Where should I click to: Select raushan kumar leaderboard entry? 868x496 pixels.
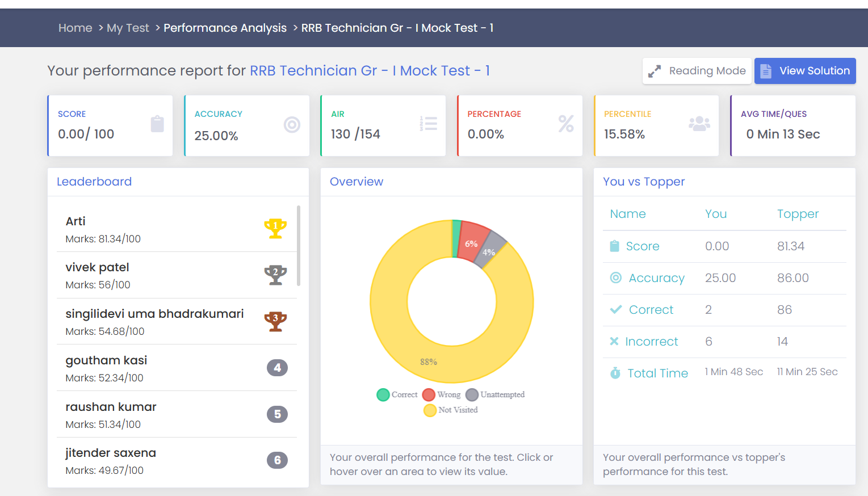[x=111, y=407]
